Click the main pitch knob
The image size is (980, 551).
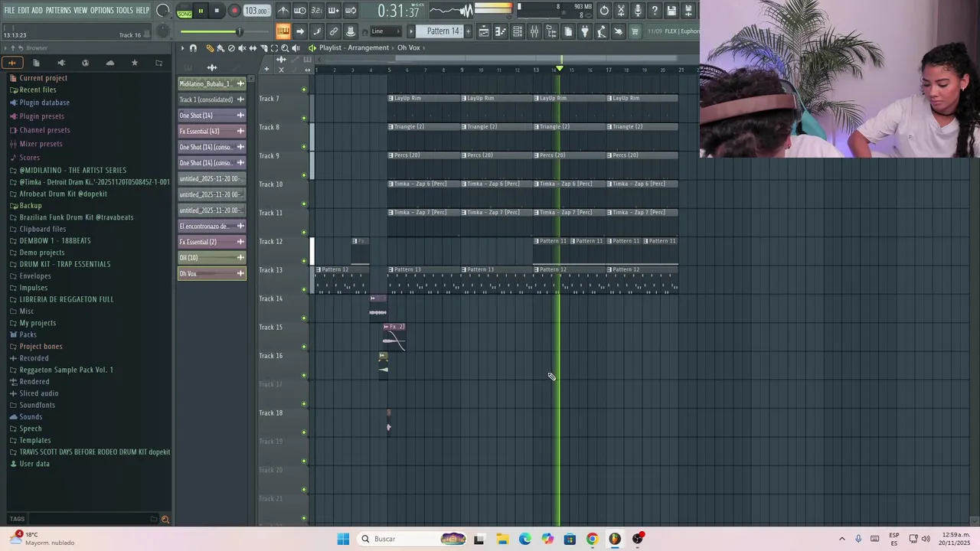click(x=163, y=31)
